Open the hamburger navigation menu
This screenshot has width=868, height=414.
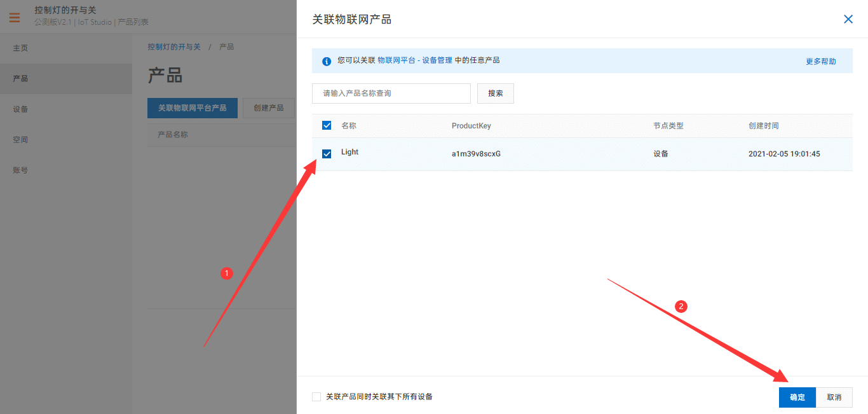[x=14, y=17]
